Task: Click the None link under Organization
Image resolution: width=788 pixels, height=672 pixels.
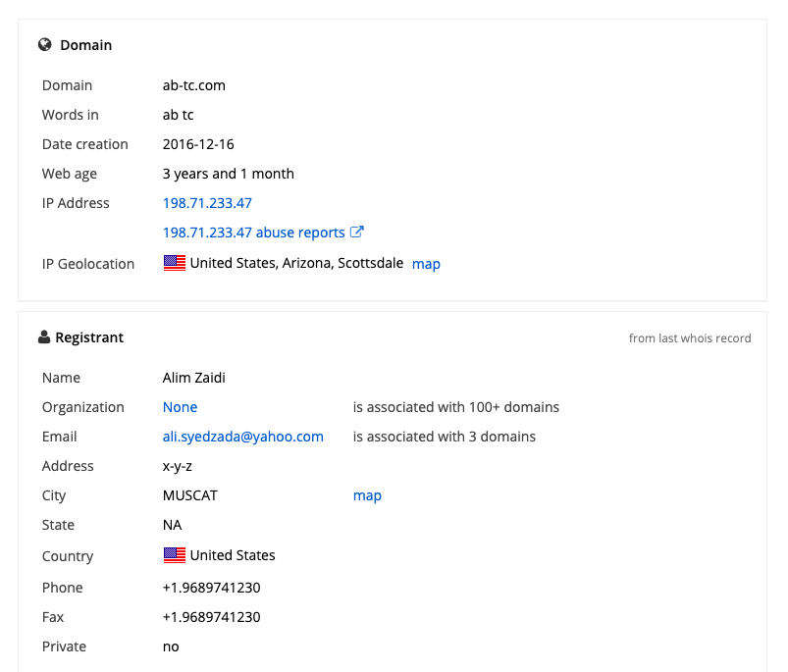Action: (180, 406)
